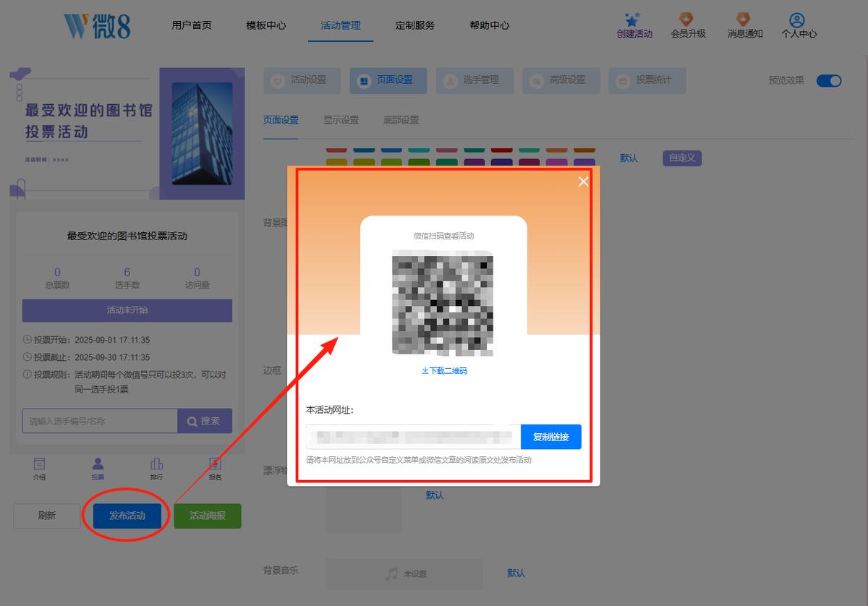Click the 自定义 color button
The width and height of the screenshot is (868, 606).
pyautogui.click(x=682, y=158)
